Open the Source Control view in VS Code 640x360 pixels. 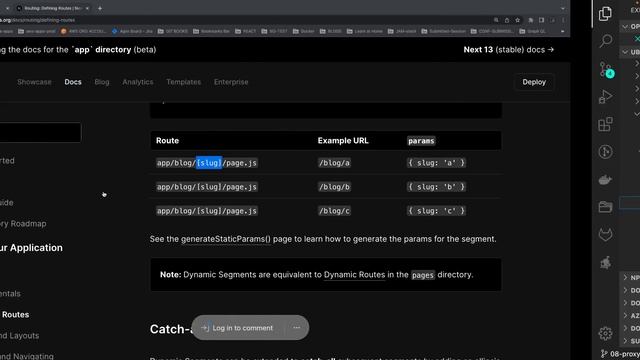pos(606,69)
